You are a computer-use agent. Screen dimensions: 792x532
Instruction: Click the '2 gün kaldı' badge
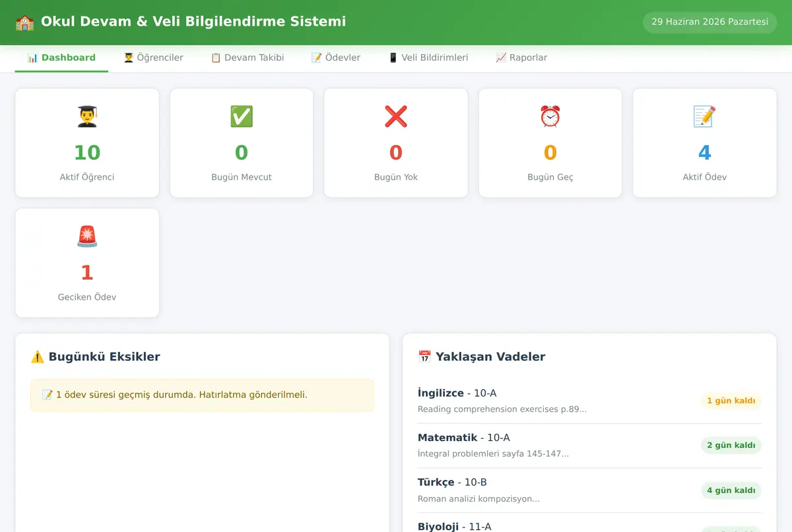[731, 446]
